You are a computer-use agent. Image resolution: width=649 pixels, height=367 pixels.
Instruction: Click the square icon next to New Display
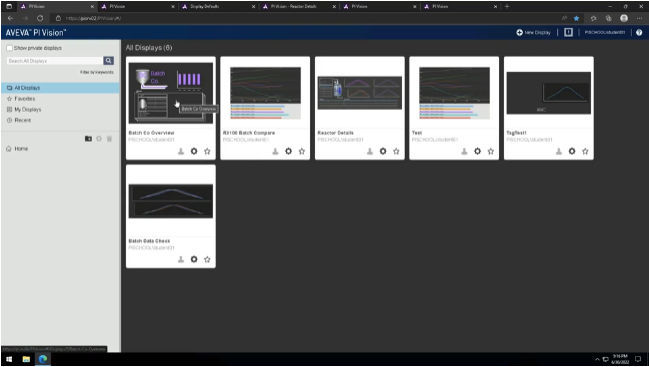pos(569,32)
